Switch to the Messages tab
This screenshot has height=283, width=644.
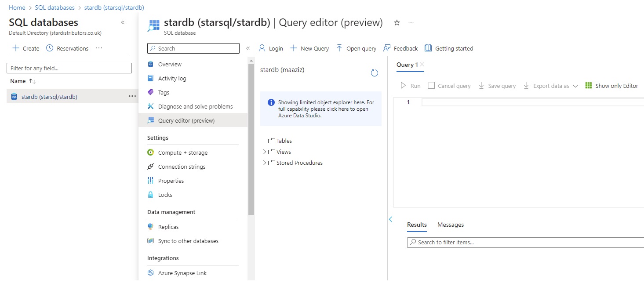pyautogui.click(x=451, y=225)
